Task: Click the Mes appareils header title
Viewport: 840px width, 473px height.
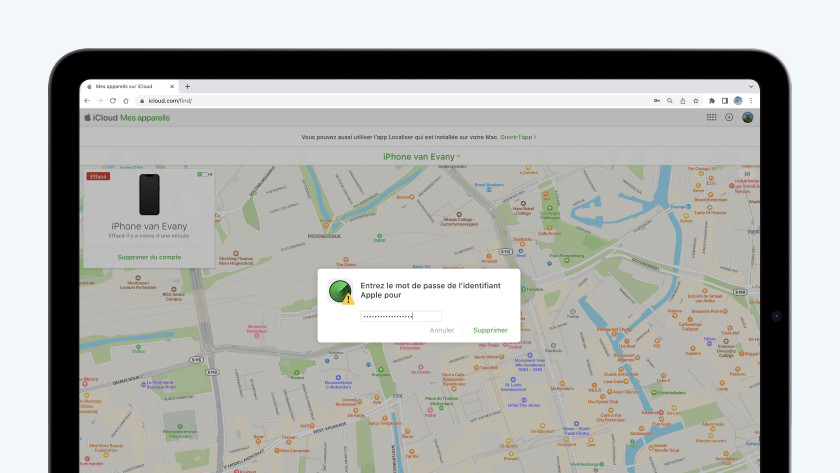Action: [x=145, y=118]
